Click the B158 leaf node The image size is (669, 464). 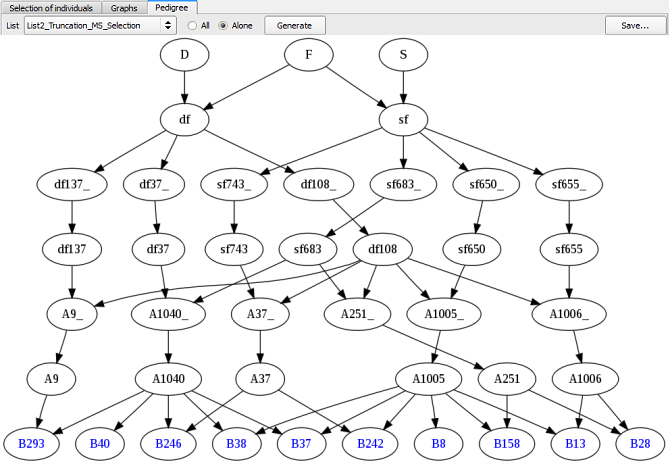pos(508,442)
